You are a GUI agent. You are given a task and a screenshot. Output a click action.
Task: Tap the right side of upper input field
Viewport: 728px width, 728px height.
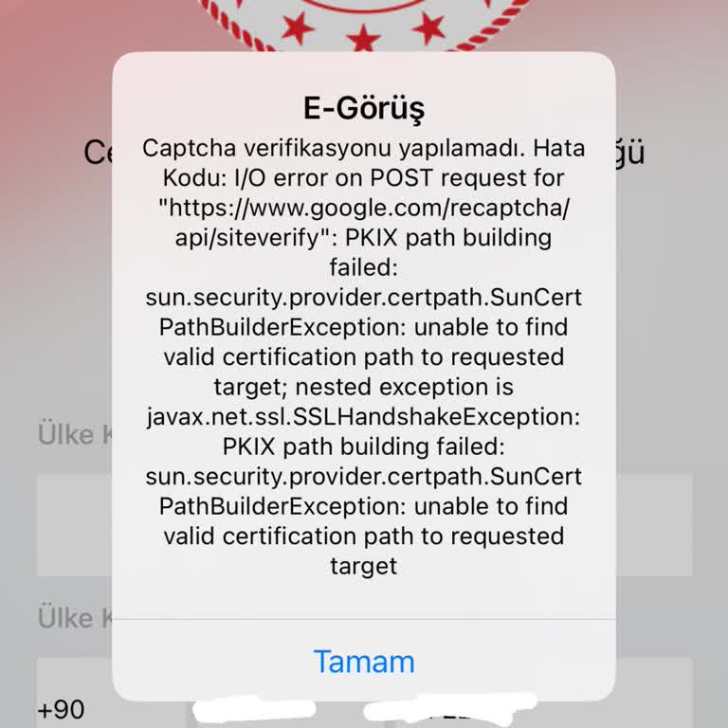(x=654, y=525)
